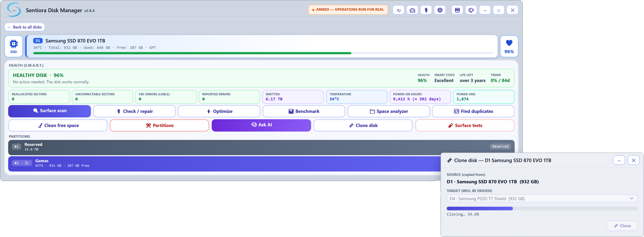Click the D1 Samsung SSD 870 EVO disk card
The image size is (644, 237).
pyautogui.click(x=261, y=46)
